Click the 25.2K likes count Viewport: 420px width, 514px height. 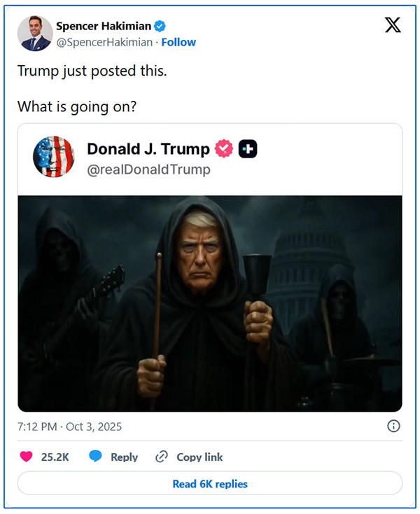[55, 457]
